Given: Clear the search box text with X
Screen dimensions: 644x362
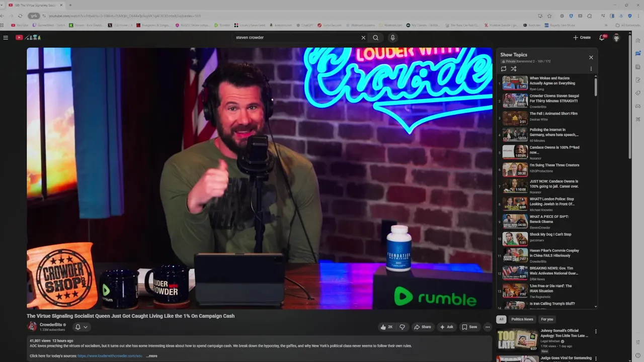Looking at the screenshot, I should click(363, 38).
